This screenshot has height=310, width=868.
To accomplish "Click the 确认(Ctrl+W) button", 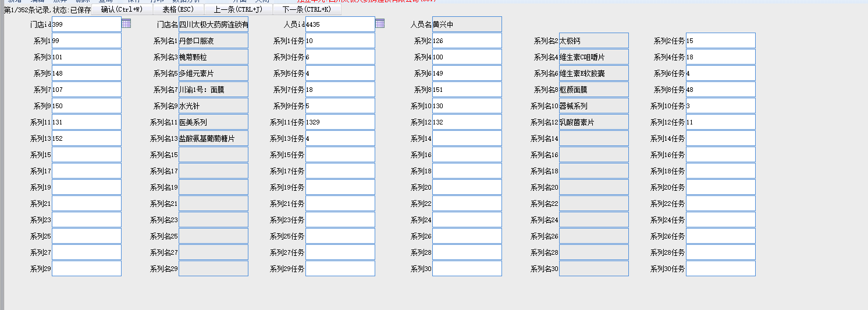I will click(122, 9).
